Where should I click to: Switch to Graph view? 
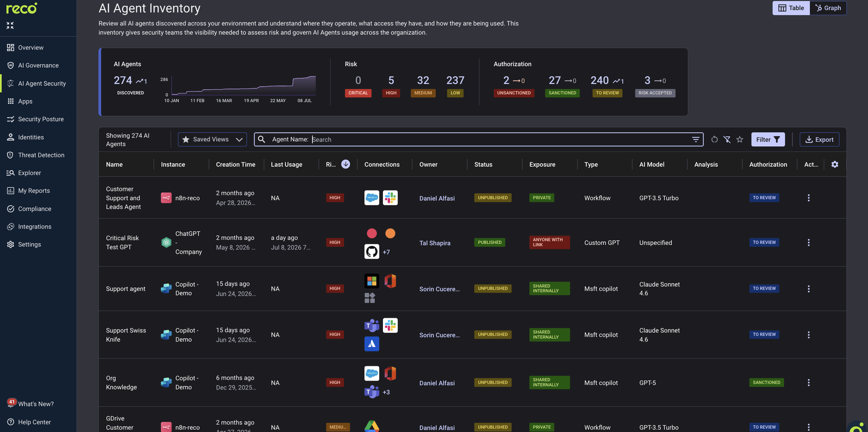[828, 8]
